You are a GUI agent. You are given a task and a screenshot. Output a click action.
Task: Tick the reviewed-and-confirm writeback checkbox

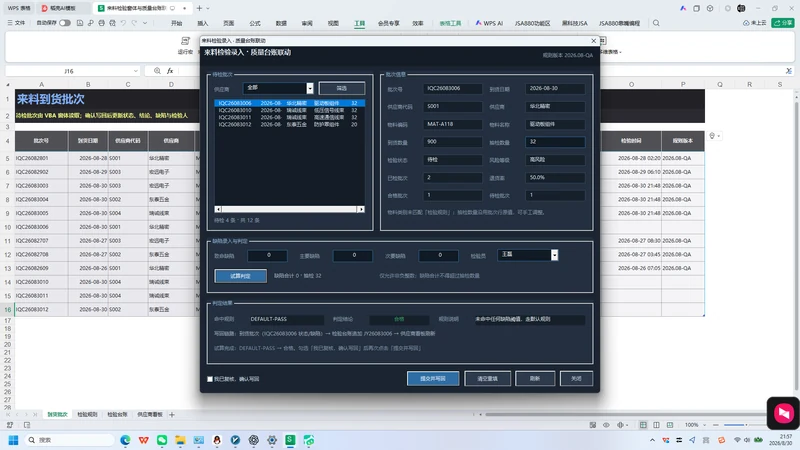pos(210,379)
